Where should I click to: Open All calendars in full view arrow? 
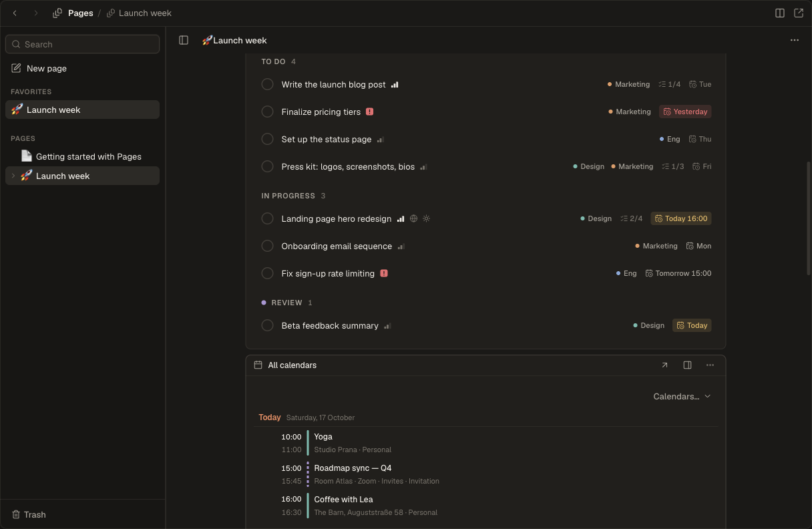click(x=664, y=365)
